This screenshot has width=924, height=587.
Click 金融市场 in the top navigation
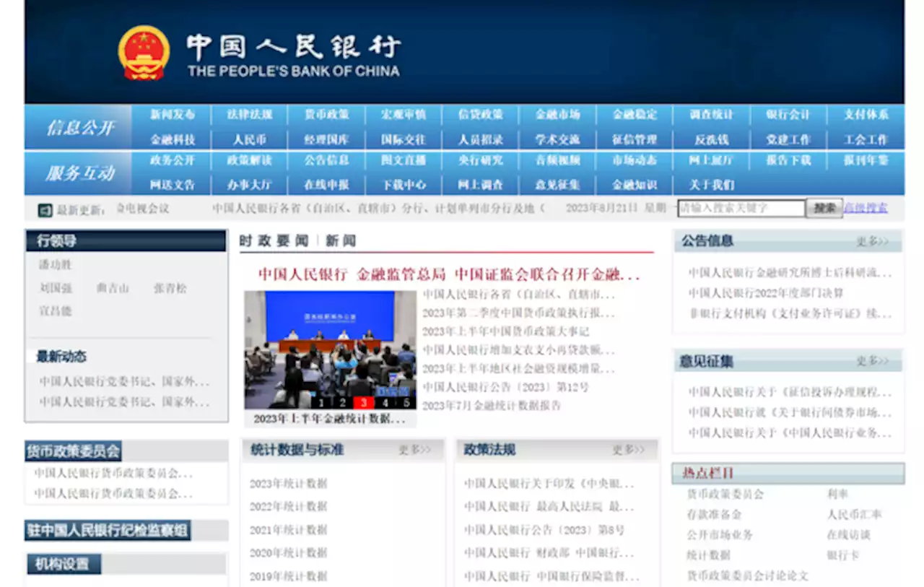click(x=558, y=114)
